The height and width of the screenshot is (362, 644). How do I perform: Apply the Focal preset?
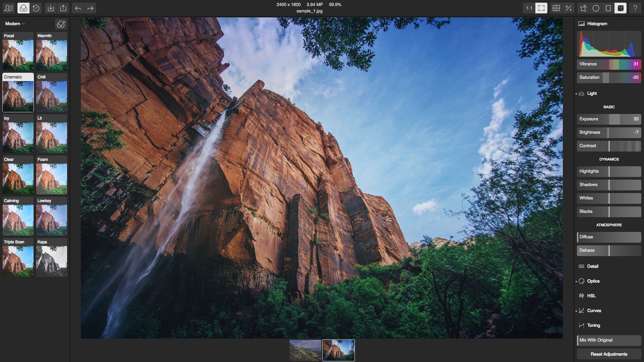[x=18, y=51]
